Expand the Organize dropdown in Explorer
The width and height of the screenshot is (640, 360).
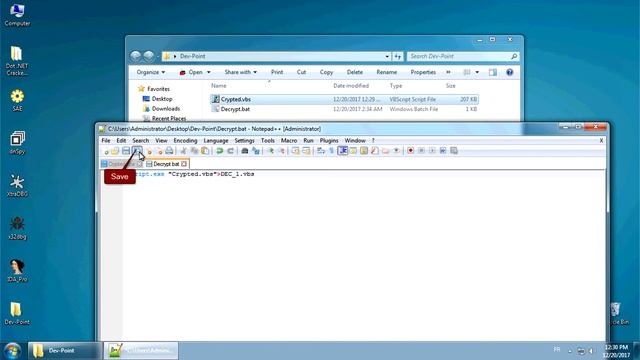[x=151, y=72]
